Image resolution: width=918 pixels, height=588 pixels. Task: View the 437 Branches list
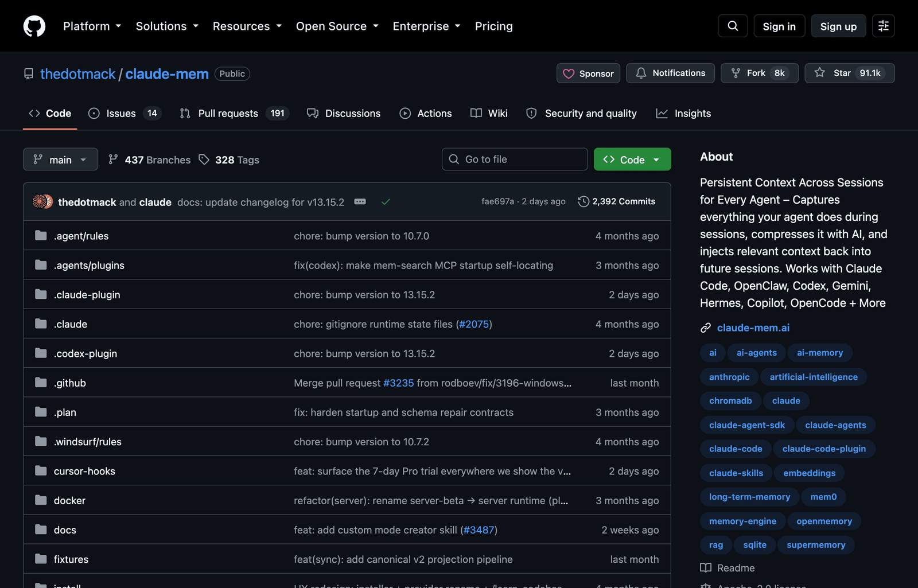[150, 159]
